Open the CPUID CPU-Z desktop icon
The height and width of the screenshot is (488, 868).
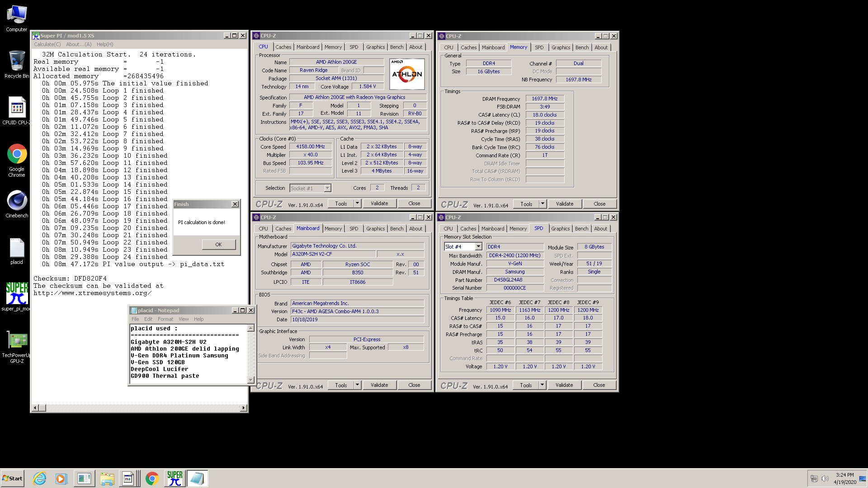pyautogui.click(x=17, y=111)
